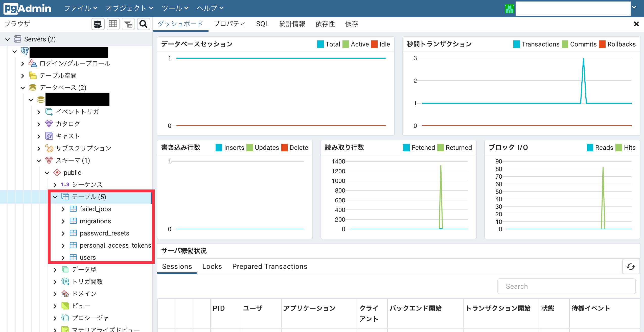Click the Query Tool database icon
This screenshot has height=332, width=644.
[98, 24]
